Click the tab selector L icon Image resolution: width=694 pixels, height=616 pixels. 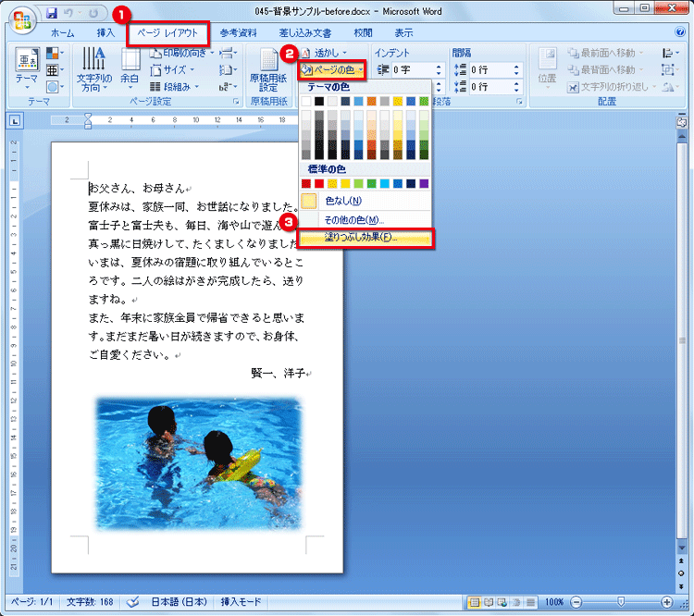[x=15, y=120]
